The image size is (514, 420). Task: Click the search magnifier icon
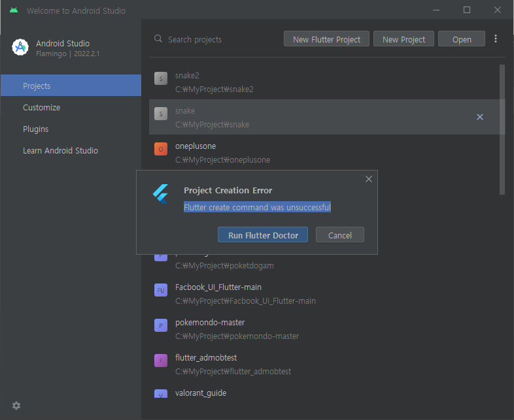[158, 39]
